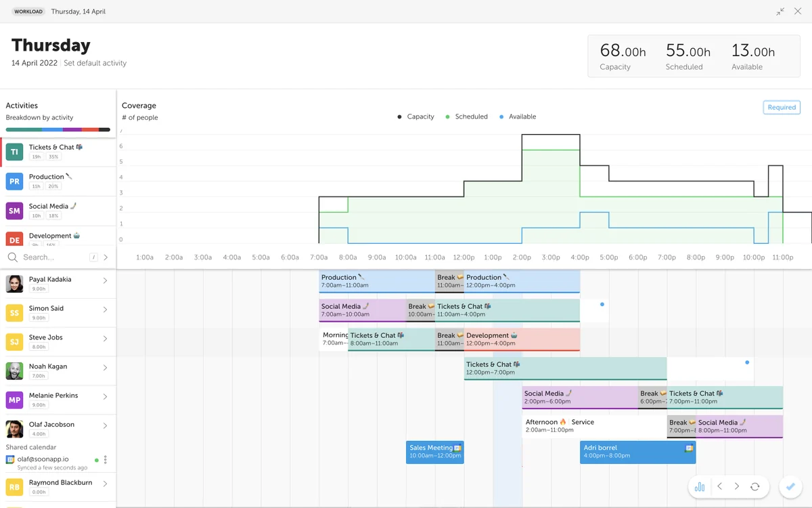812x508 pixels.
Task: Toggle Available series in chart legend
Action: point(517,117)
